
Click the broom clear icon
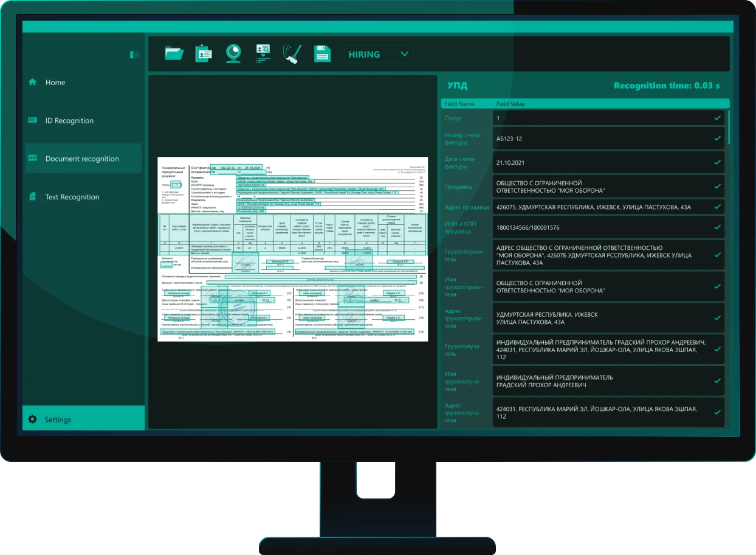coord(292,53)
